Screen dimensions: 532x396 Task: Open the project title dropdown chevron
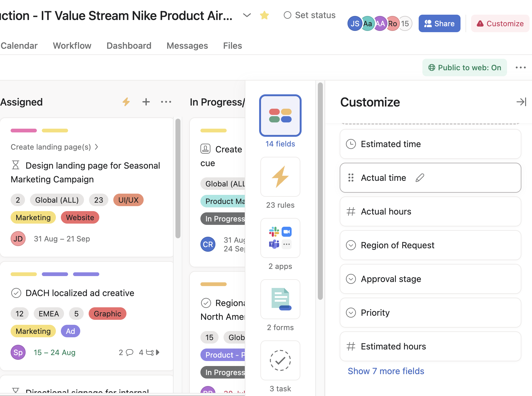pos(247,15)
